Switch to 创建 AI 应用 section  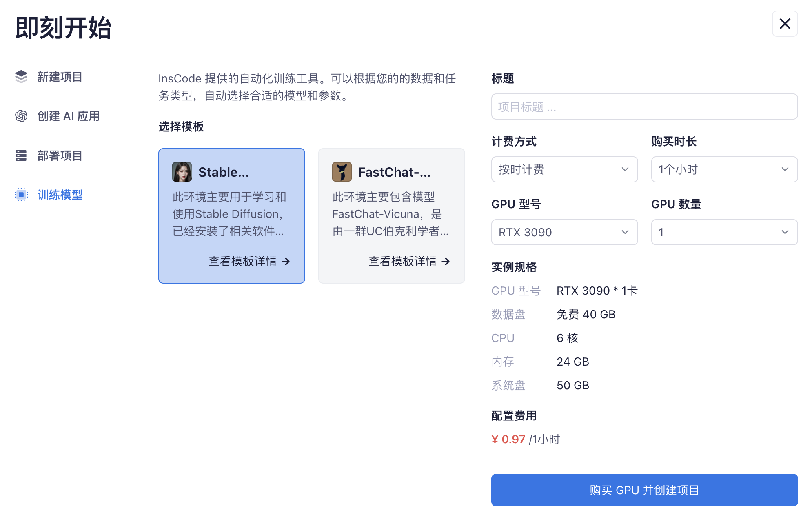click(58, 116)
